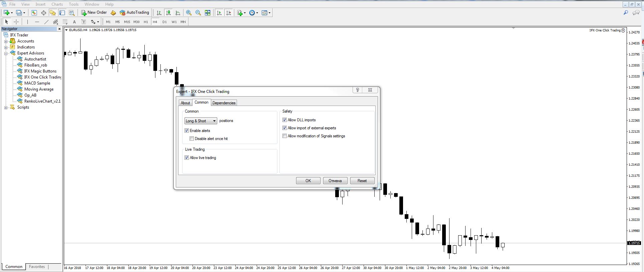Toggle the Enable alerts checkbox

pyautogui.click(x=187, y=131)
